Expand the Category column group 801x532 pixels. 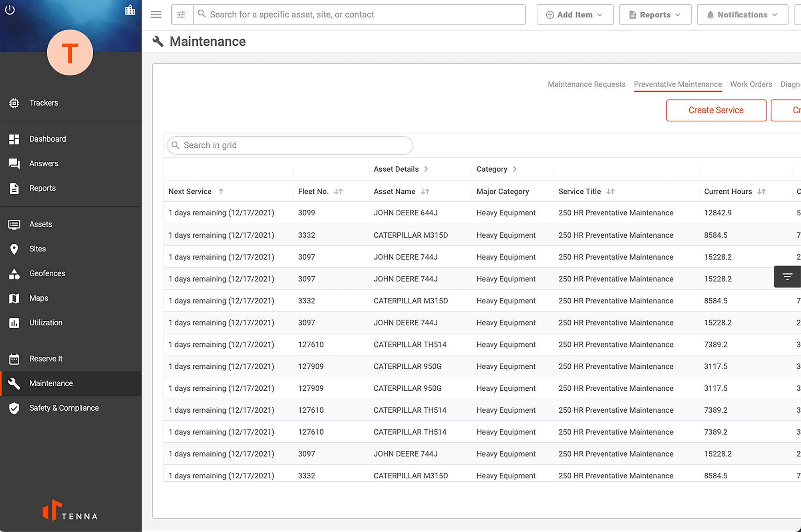point(515,169)
